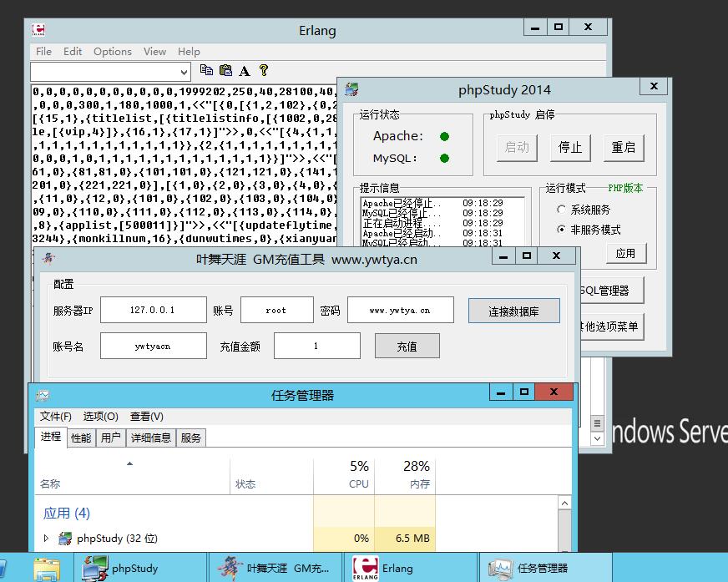Viewport: 728px width, 582px height.
Task: Click the phpStudy 2014 title bar icon
Action: pyautogui.click(x=352, y=89)
